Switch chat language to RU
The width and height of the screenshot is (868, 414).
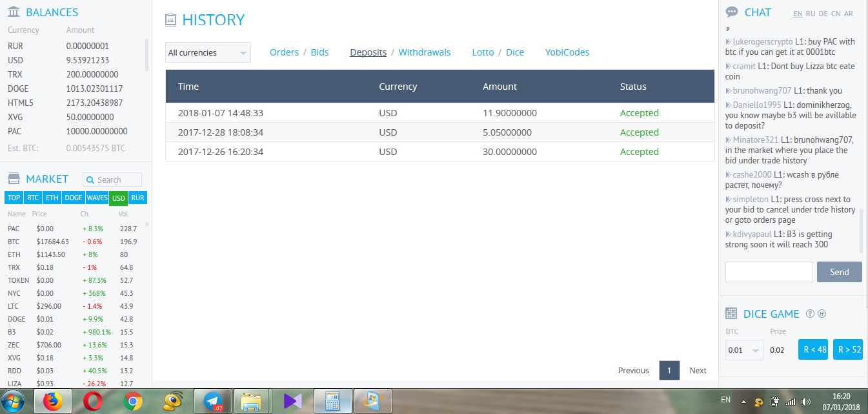tap(811, 14)
